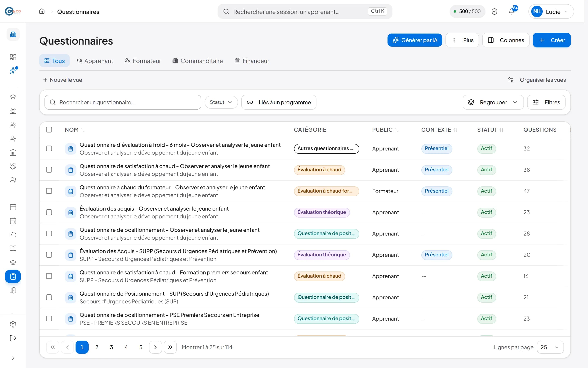Focus the global session search bar
Image resolution: width=588 pixels, height=368 pixels.
[x=305, y=11]
